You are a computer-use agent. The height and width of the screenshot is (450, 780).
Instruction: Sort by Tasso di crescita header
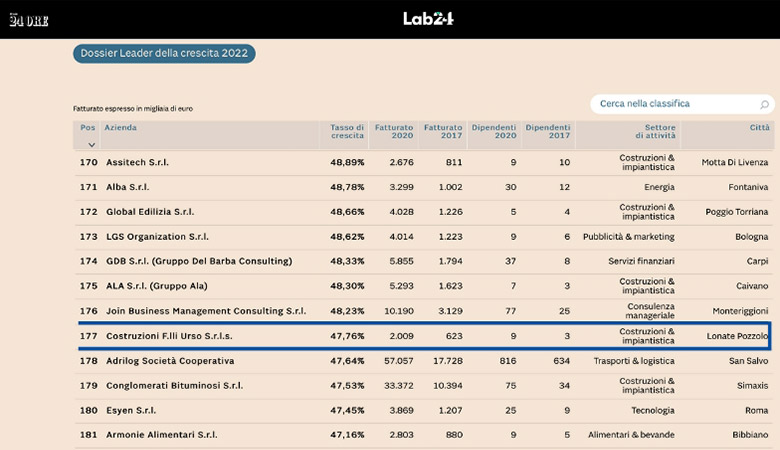(x=347, y=131)
